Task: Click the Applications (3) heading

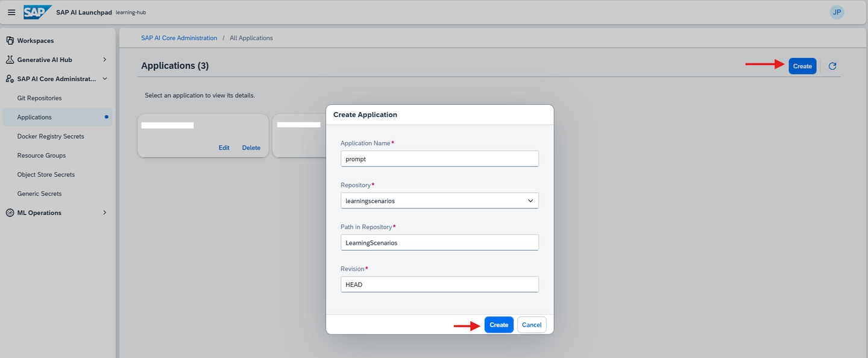Action: tap(175, 66)
